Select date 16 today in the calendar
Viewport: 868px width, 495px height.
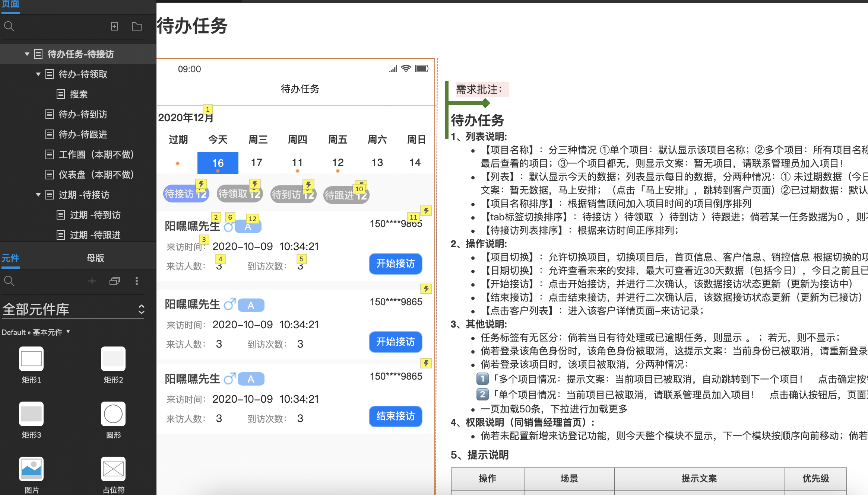tap(218, 163)
